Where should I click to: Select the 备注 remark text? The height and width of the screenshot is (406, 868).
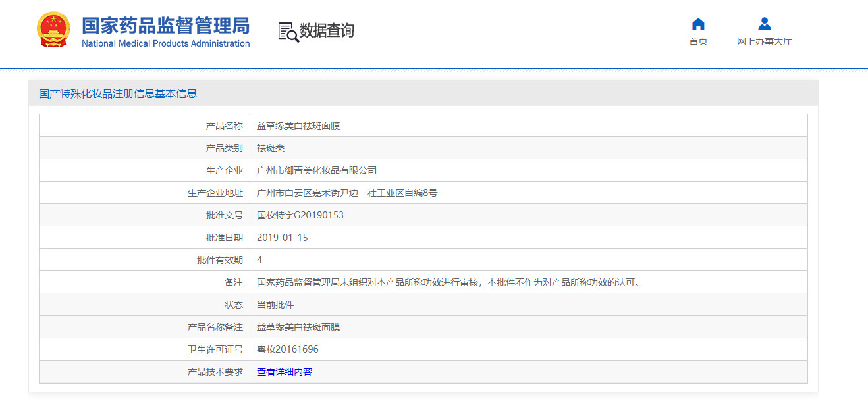448,282
